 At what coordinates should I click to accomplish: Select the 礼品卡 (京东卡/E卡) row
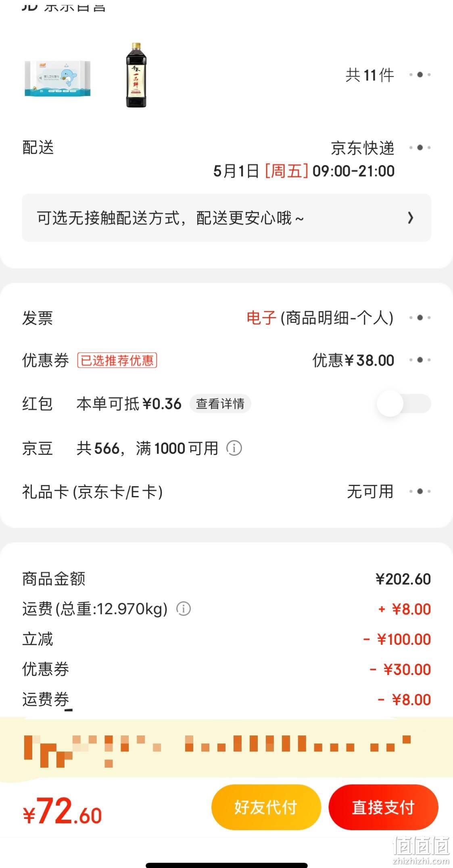226,492
